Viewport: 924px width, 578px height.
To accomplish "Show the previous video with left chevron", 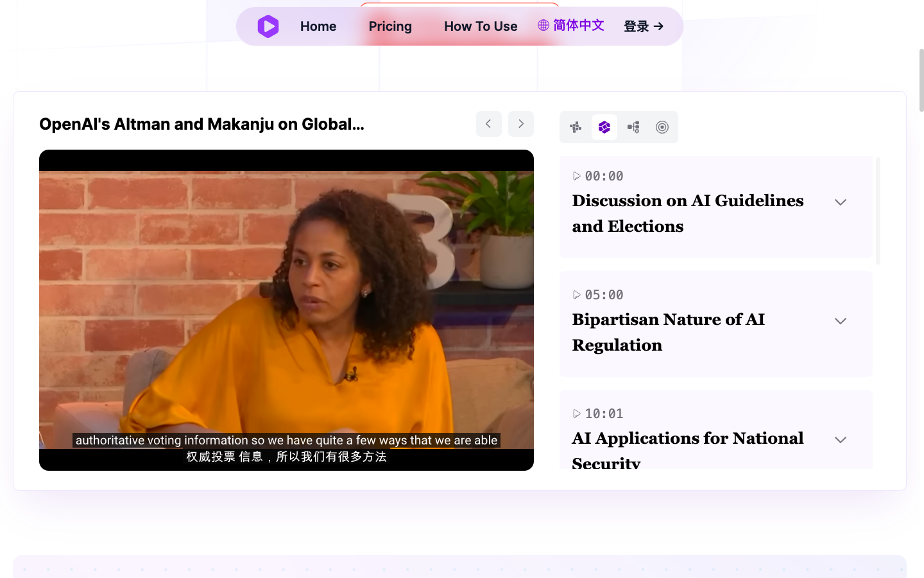I will tap(489, 124).
